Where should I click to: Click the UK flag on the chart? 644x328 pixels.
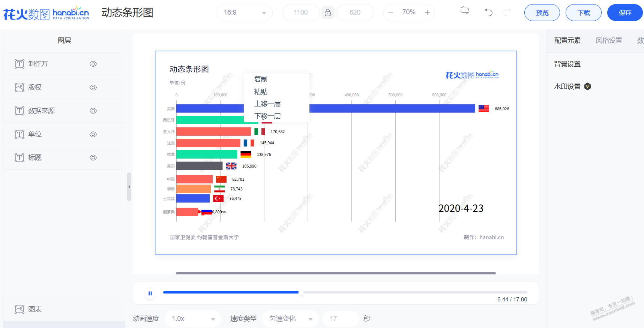(231, 166)
